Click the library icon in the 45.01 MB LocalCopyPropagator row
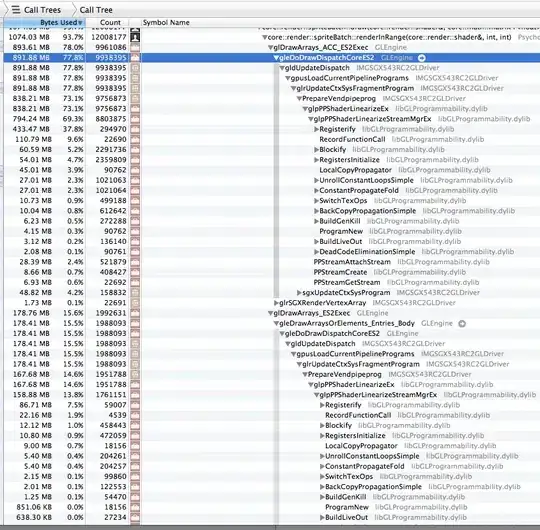This screenshot has width=540, height=530. (x=135, y=170)
